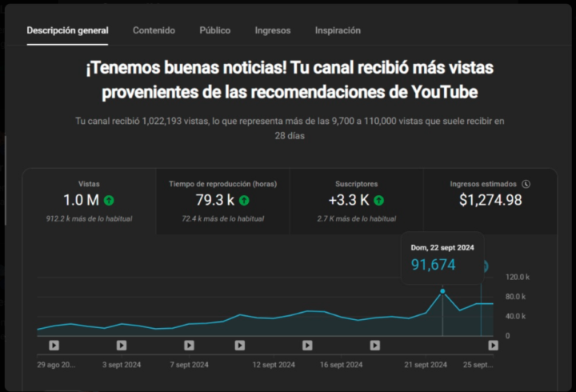Click the Dom, 22 sept 2024 tooltip date
This screenshot has width=576, height=392.
click(x=442, y=248)
